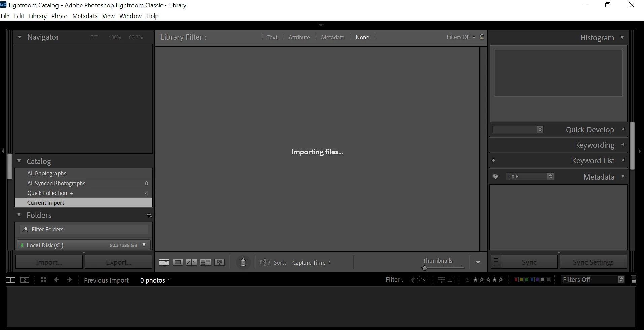
Task: Open People view face icon
Action: coord(219,262)
